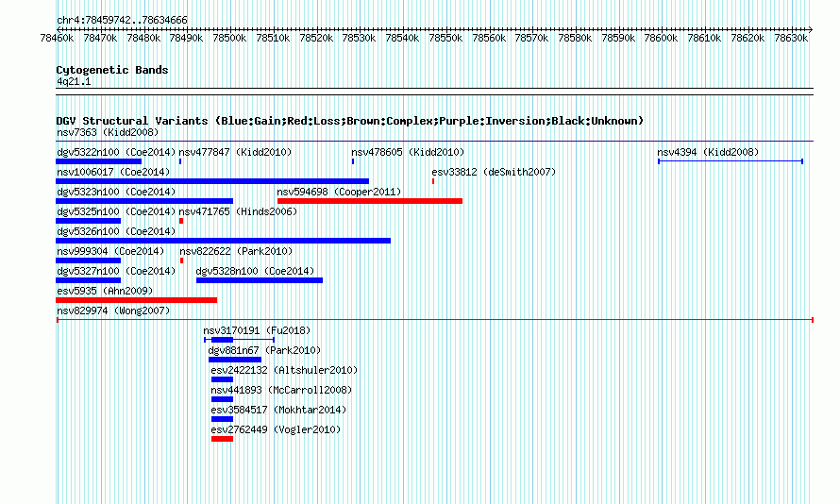Click the blue dgv5322n100 gain bar
Image resolution: width=840 pixels, height=504 pixels.
[98, 161]
